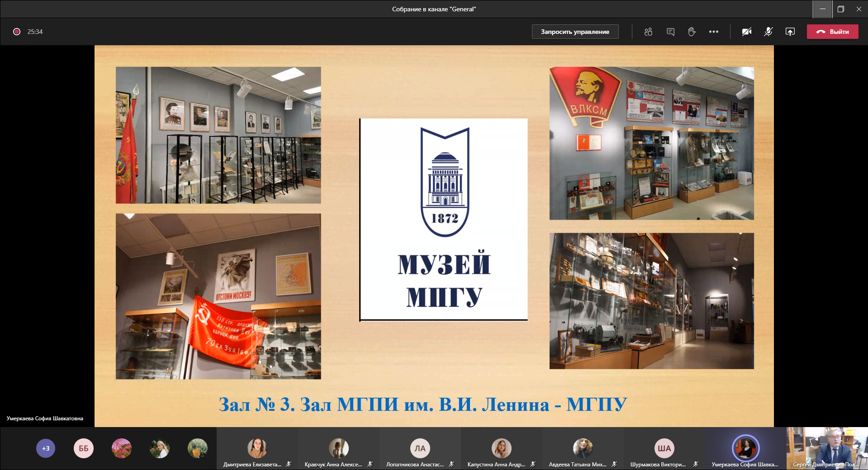Select Дмитриева Елизавета participant tile
Image resolution: width=868 pixels, height=470 pixels.
(257, 449)
